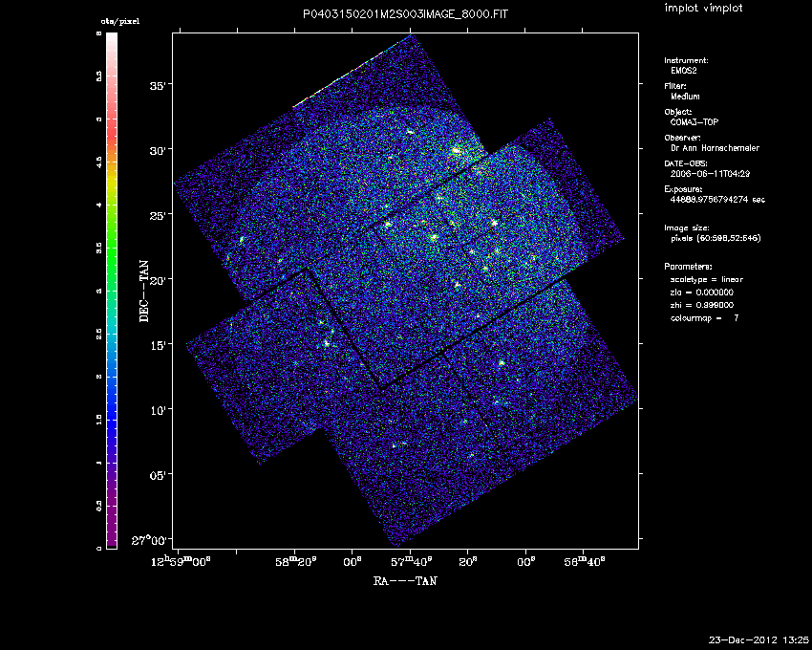Click the EMOS2 instrument value
812x650 pixels.
684,71
